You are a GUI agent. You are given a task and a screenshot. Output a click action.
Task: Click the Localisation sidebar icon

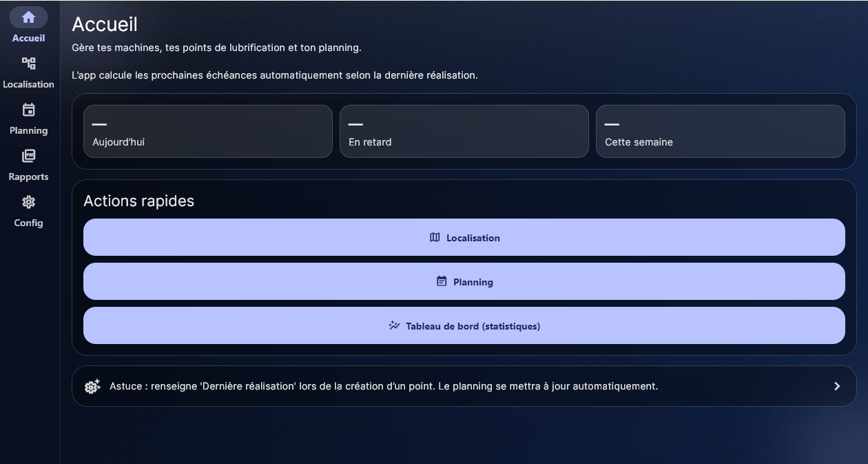[x=28, y=63]
